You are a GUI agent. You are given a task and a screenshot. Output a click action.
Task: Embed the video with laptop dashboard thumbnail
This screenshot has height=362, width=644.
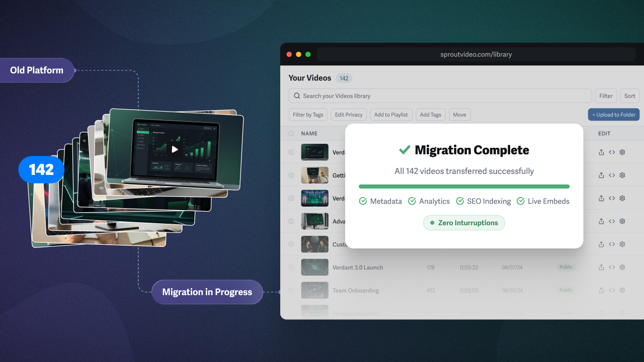point(612,152)
